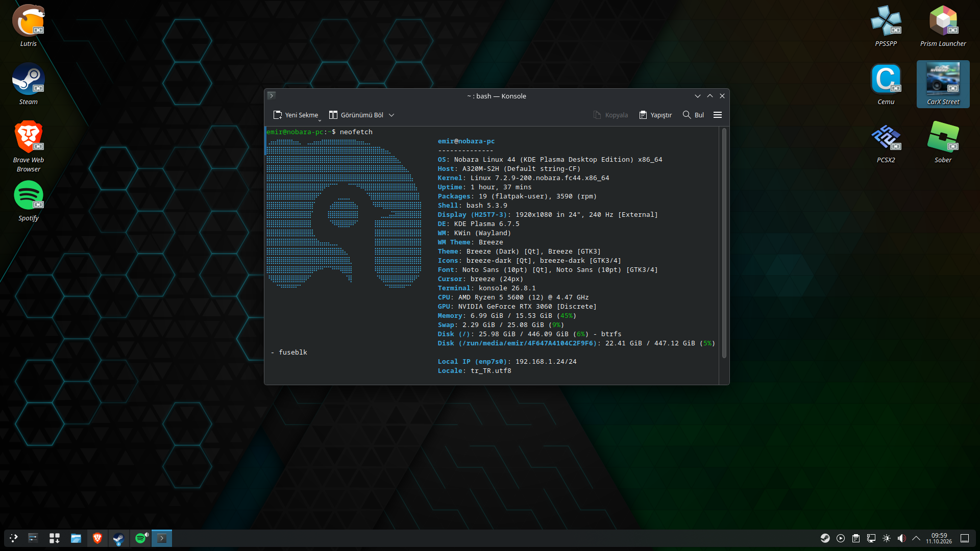
Task: Click Görünümü Böl toolbar button
Action: [356, 115]
